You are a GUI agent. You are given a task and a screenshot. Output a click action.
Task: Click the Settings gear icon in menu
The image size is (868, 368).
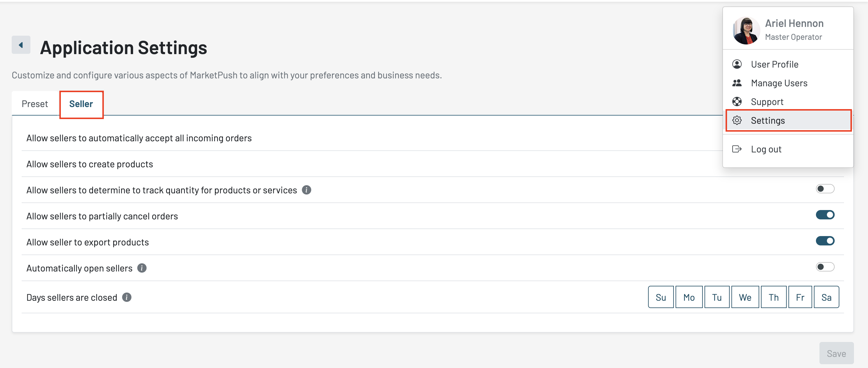coord(737,120)
